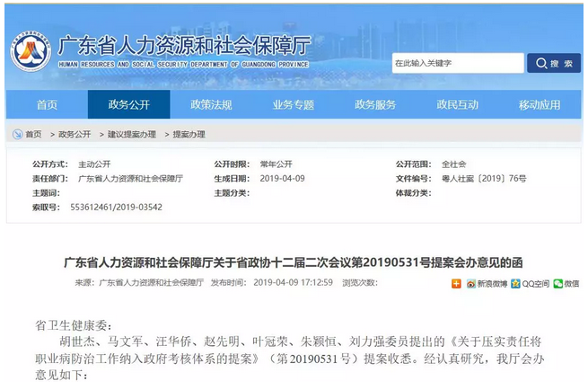Focus the keyword search input field
The image size is (588, 390).
[458, 63]
